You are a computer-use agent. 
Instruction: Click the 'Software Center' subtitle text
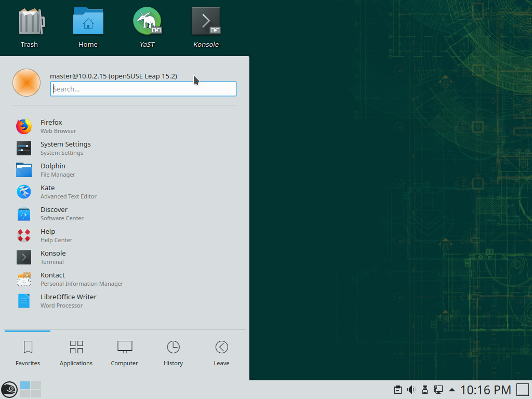click(62, 218)
